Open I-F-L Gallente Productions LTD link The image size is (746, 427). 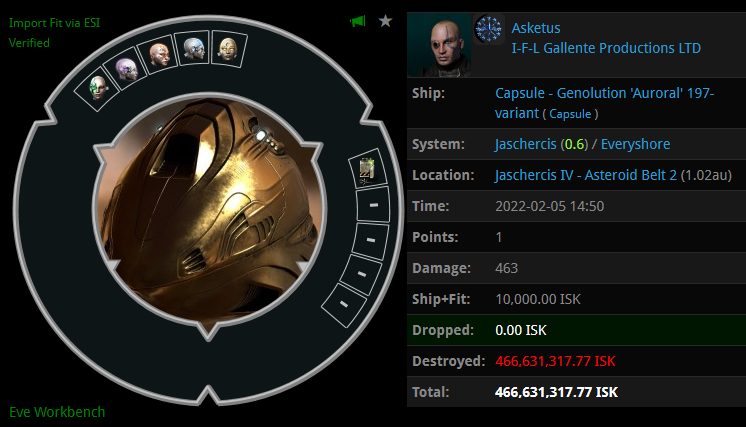click(x=606, y=48)
